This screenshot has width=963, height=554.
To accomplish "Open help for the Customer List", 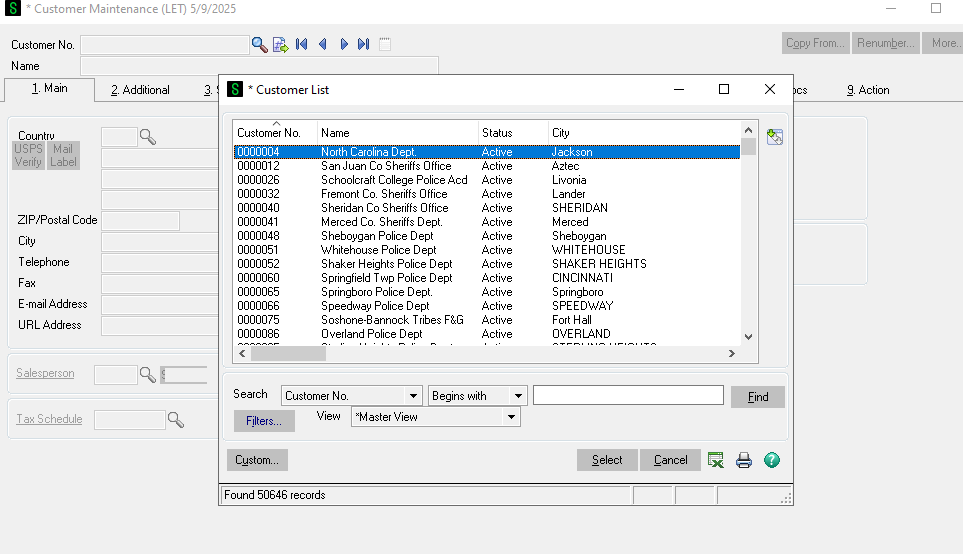I will (771, 460).
